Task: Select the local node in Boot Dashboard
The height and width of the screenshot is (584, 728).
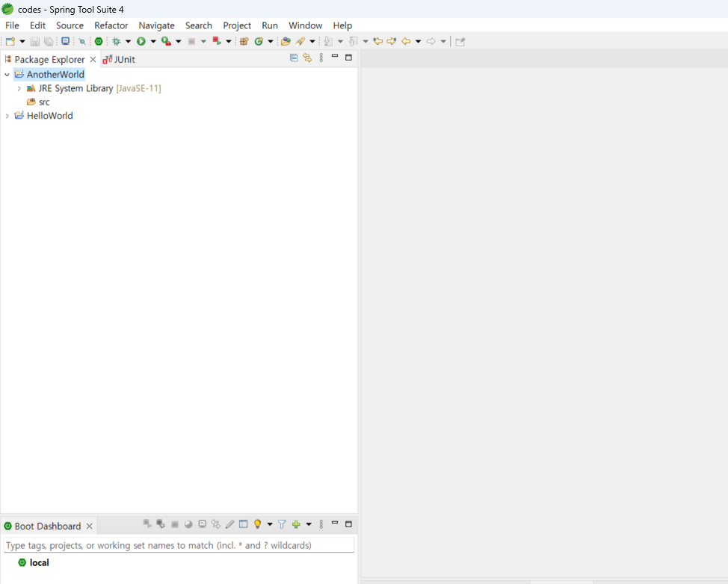Action: pos(39,562)
